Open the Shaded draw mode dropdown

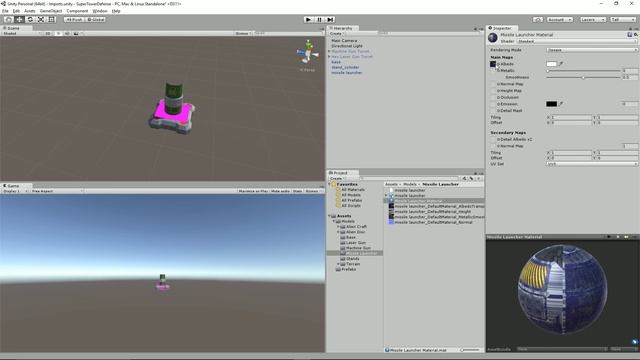tap(21, 33)
